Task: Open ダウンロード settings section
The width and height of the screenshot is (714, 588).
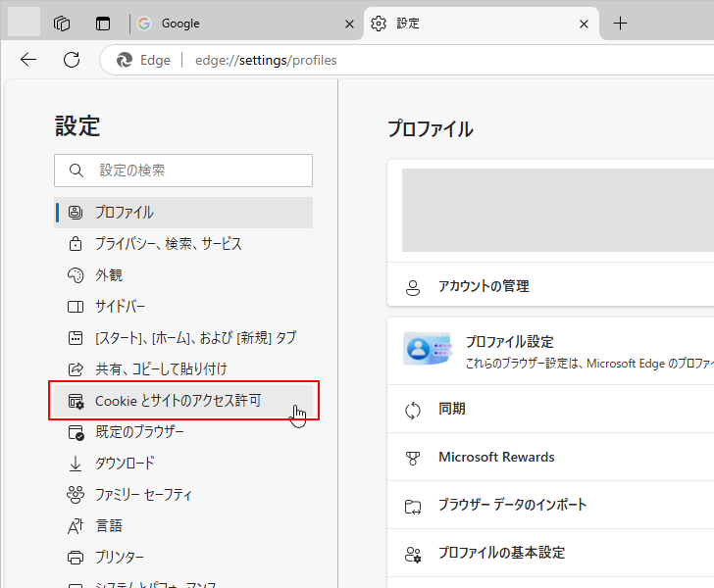Action: [183, 464]
